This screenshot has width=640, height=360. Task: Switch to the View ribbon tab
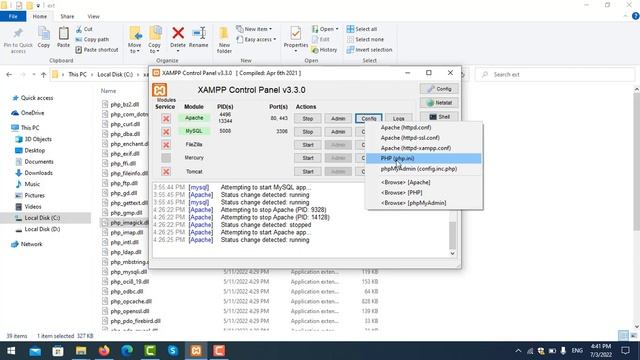click(x=93, y=16)
